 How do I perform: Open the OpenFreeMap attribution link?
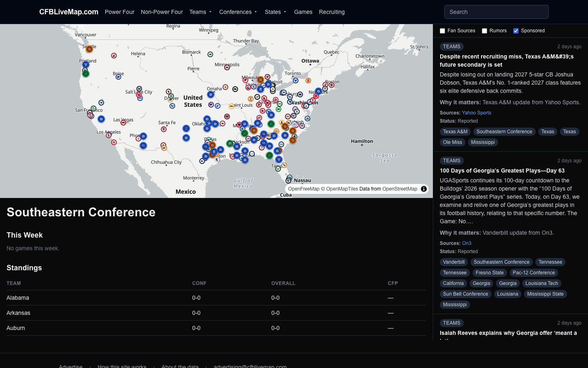304,189
